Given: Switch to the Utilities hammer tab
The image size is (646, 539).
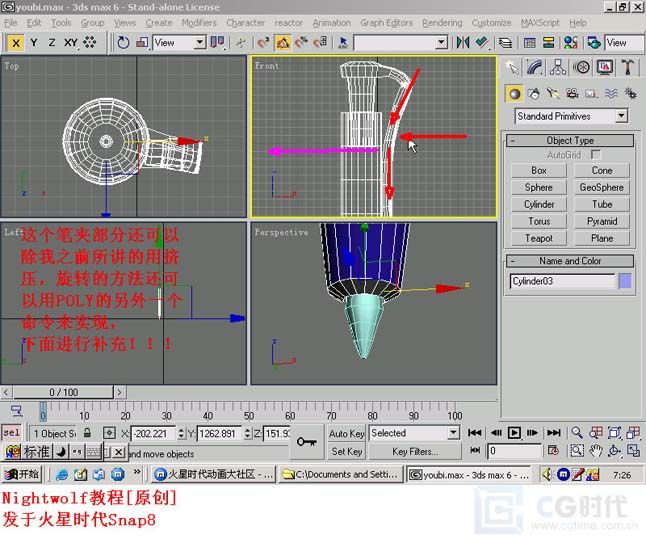Looking at the screenshot, I should [627, 67].
